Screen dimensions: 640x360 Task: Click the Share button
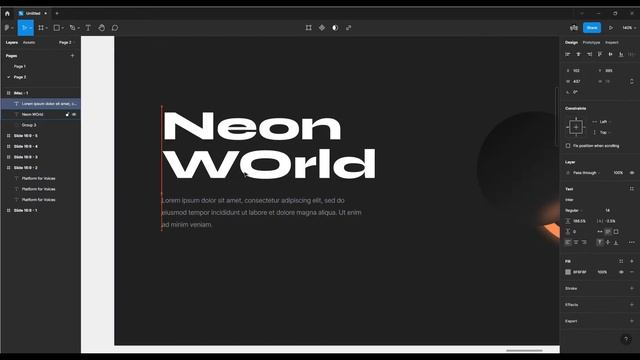point(592,28)
